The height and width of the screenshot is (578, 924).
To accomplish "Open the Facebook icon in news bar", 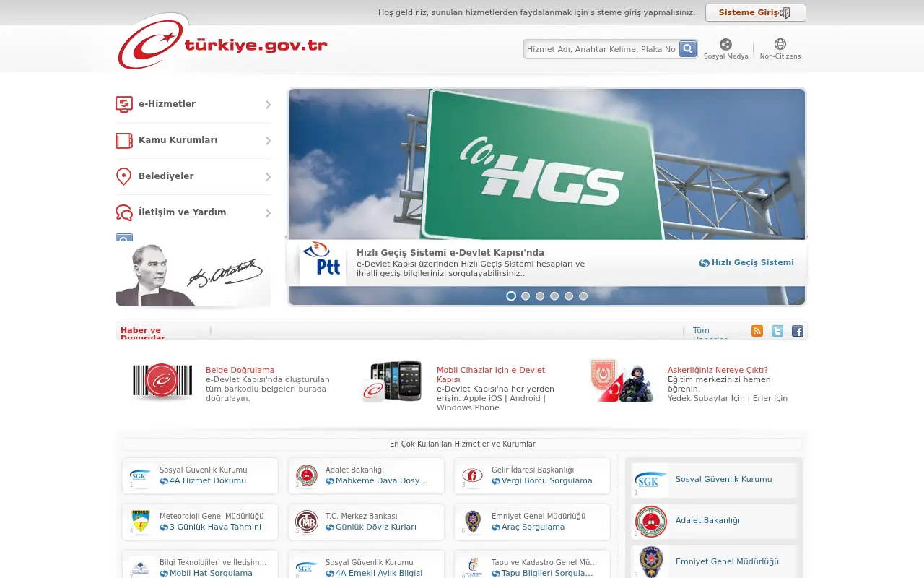I will (798, 331).
